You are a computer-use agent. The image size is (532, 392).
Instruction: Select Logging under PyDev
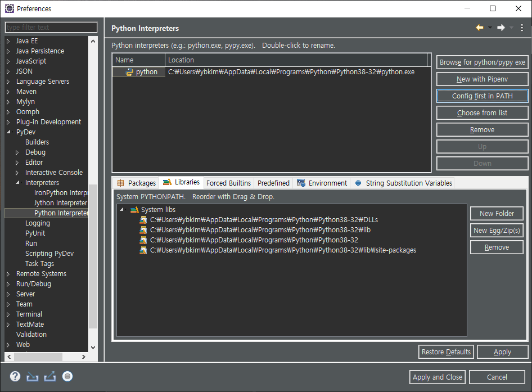coord(38,223)
